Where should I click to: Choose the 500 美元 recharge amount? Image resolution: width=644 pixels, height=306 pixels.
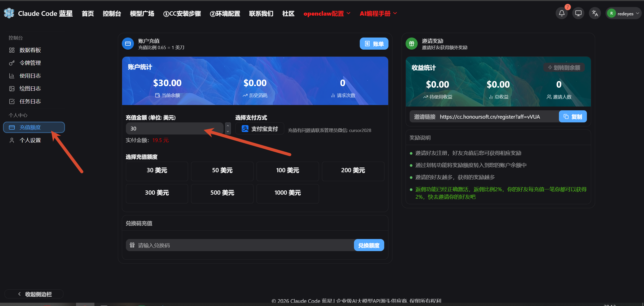point(222,193)
